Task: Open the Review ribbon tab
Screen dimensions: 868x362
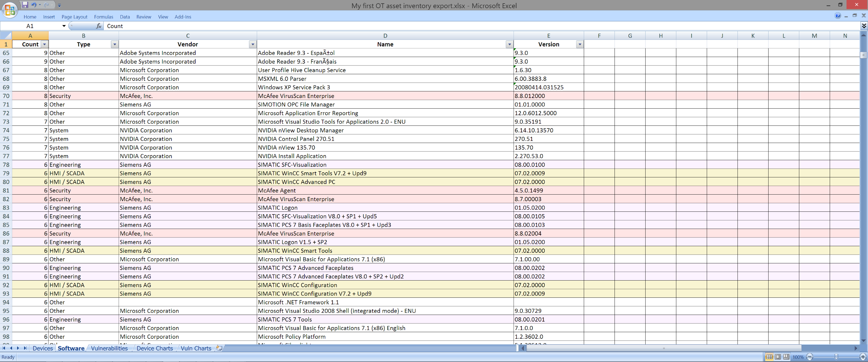Action: (143, 17)
